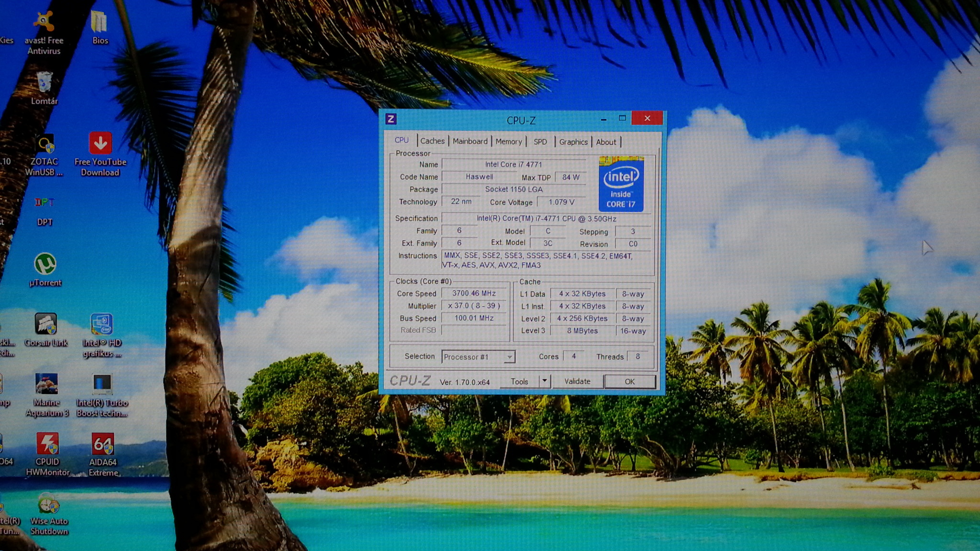Click the version text Ver. 1.70.0.x64
Viewport: 980px width, 551px height.
(x=465, y=382)
